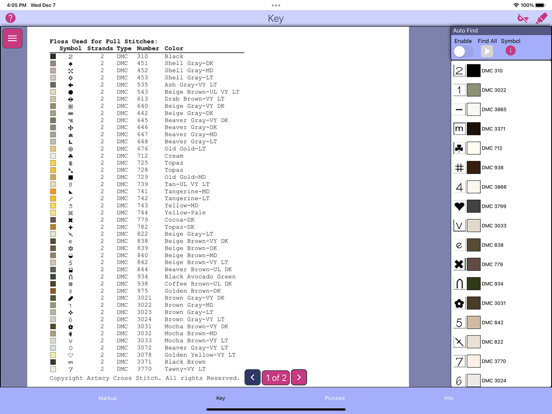The height and width of the screenshot is (414, 552).
Task: Click 'Coffee Brown-UL DK' color name
Action: 198,284
